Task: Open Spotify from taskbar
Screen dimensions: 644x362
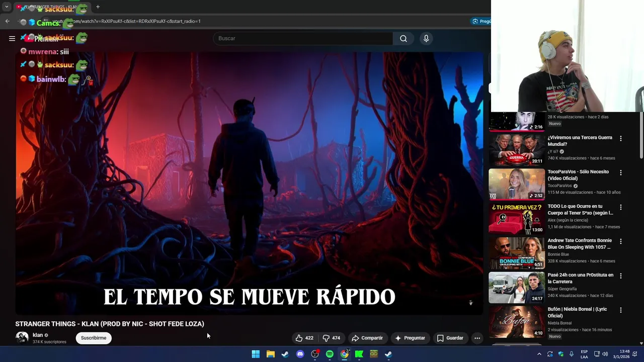Action: 330,354
